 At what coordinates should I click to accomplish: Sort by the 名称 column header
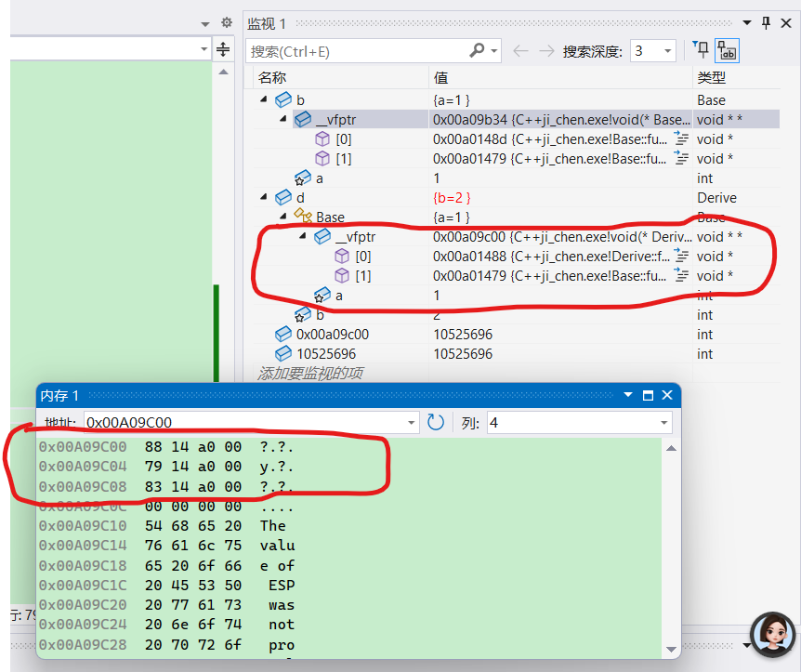(x=272, y=78)
